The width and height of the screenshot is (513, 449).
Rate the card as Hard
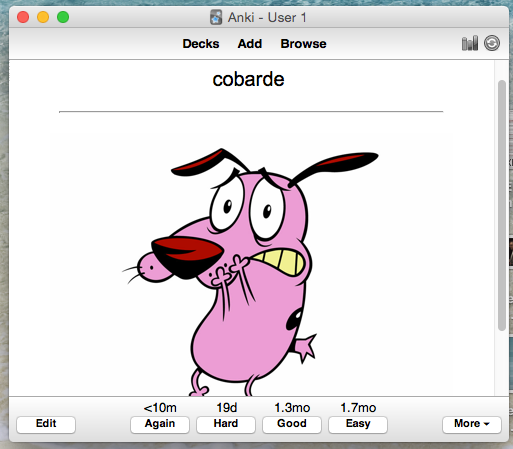point(226,424)
